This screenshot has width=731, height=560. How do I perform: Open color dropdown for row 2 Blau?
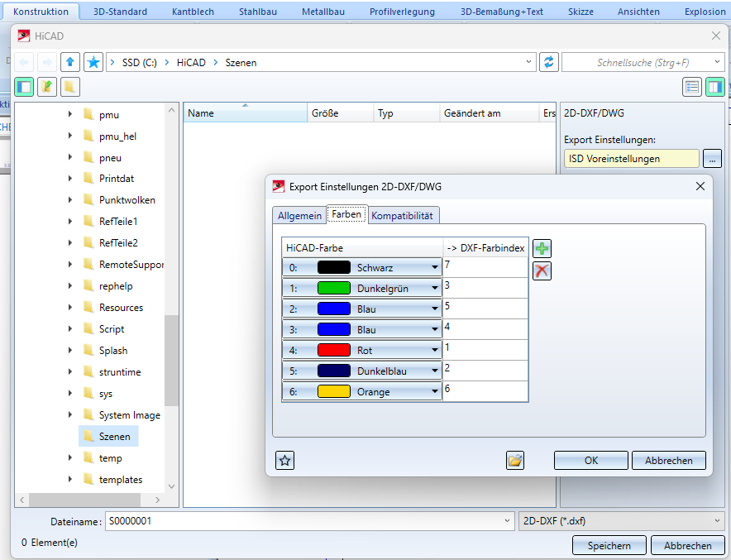[x=434, y=309]
